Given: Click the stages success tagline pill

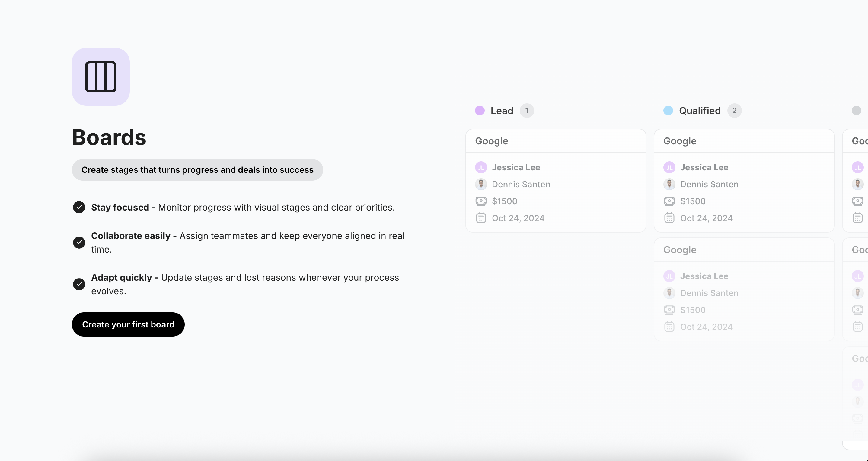Looking at the screenshot, I should pos(197,170).
